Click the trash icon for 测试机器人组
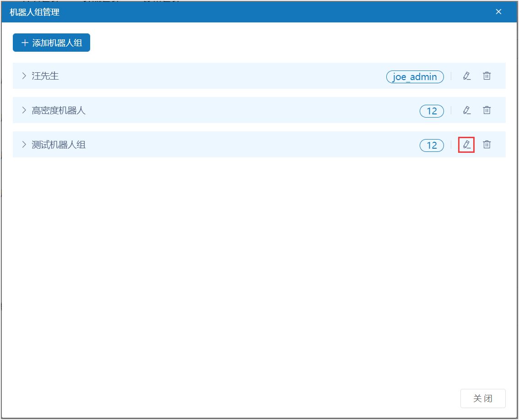Viewport: 519px width, 420px height. (x=487, y=145)
